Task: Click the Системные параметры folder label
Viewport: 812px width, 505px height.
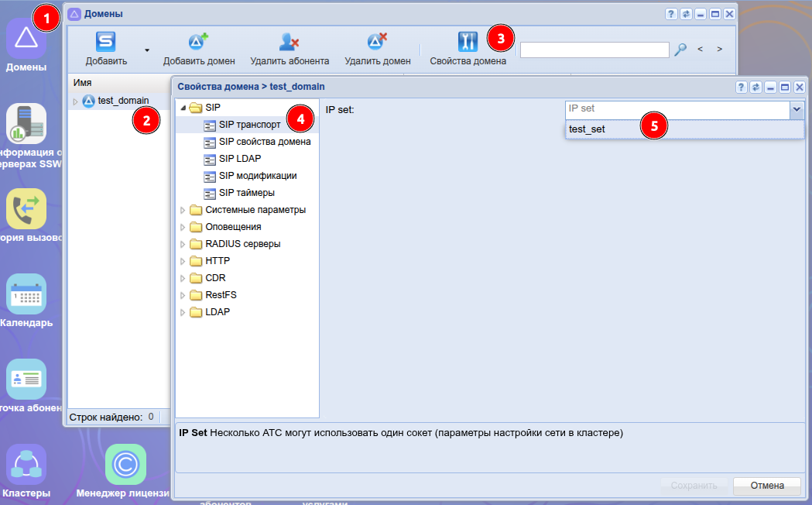Action: tap(255, 210)
